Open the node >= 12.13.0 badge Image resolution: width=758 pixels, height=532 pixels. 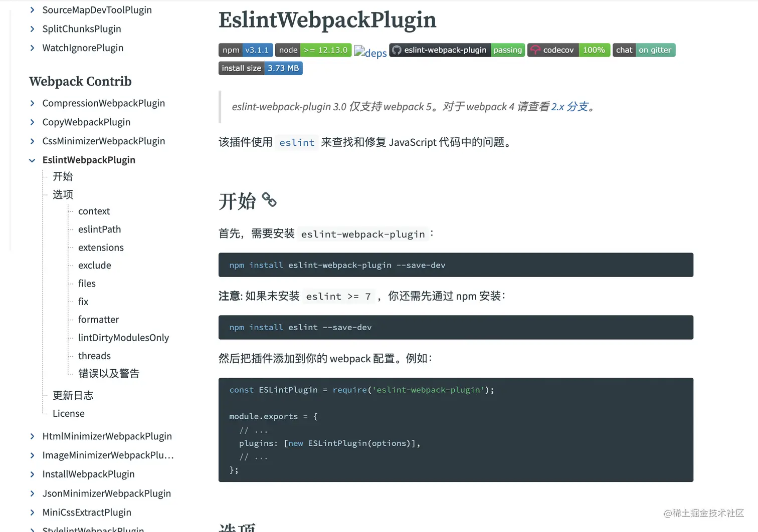(x=313, y=50)
